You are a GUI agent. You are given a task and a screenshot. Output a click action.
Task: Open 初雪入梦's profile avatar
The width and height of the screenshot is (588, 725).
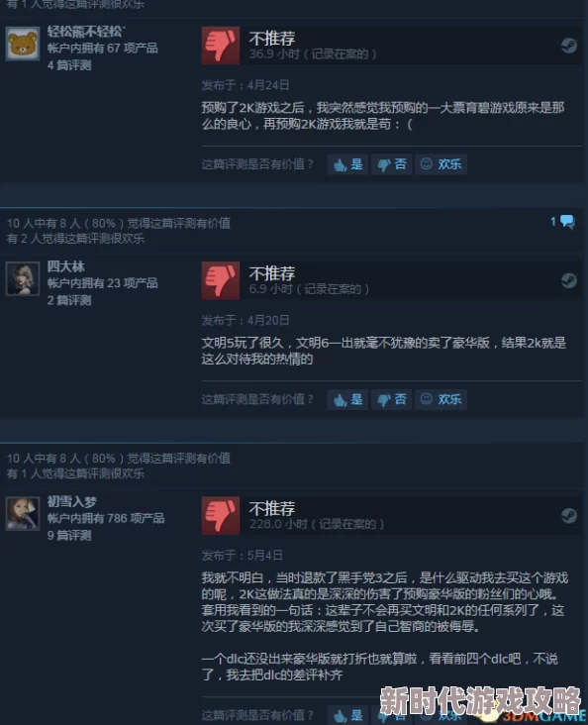click(22, 513)
